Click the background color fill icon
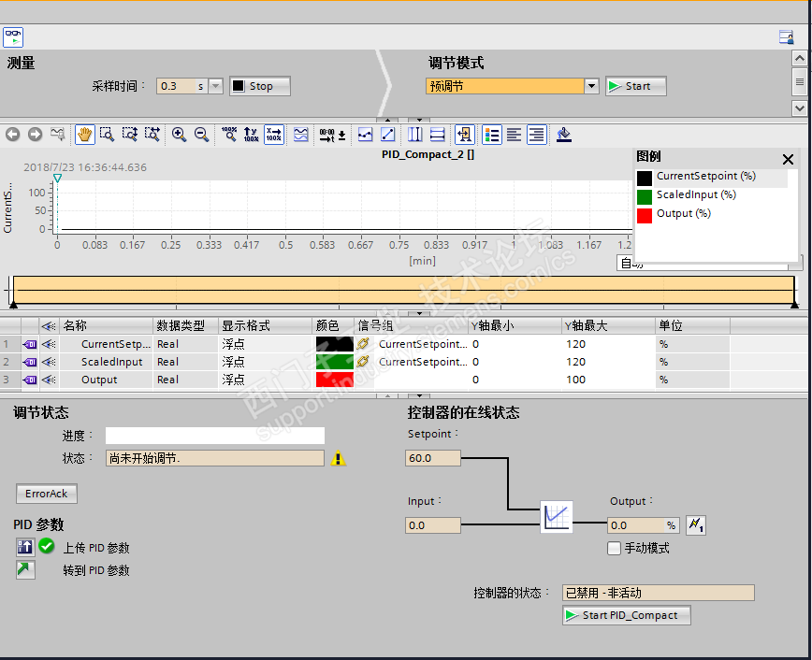This screenshot has width=812, height=660. pyautogui.click(x=564, y=135)
